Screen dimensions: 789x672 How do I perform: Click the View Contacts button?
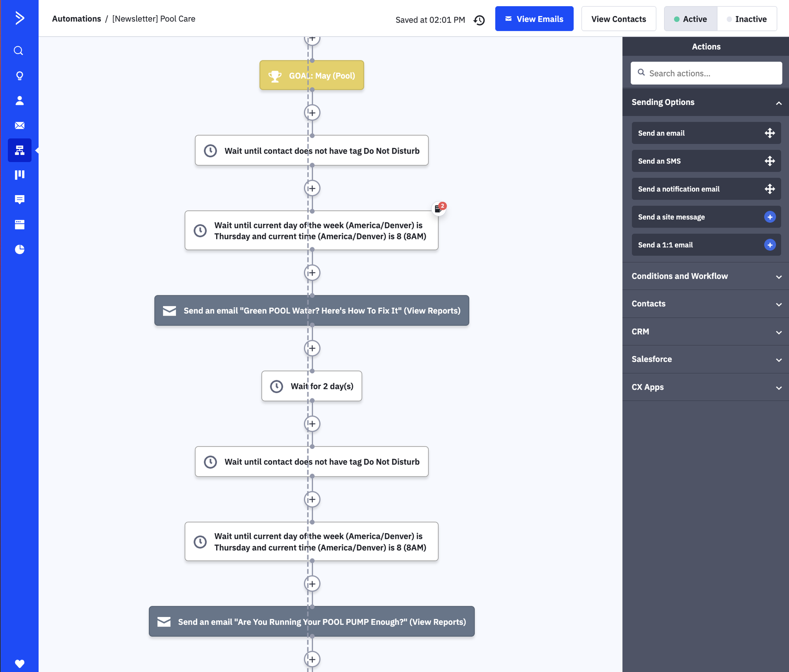point(618,19)
